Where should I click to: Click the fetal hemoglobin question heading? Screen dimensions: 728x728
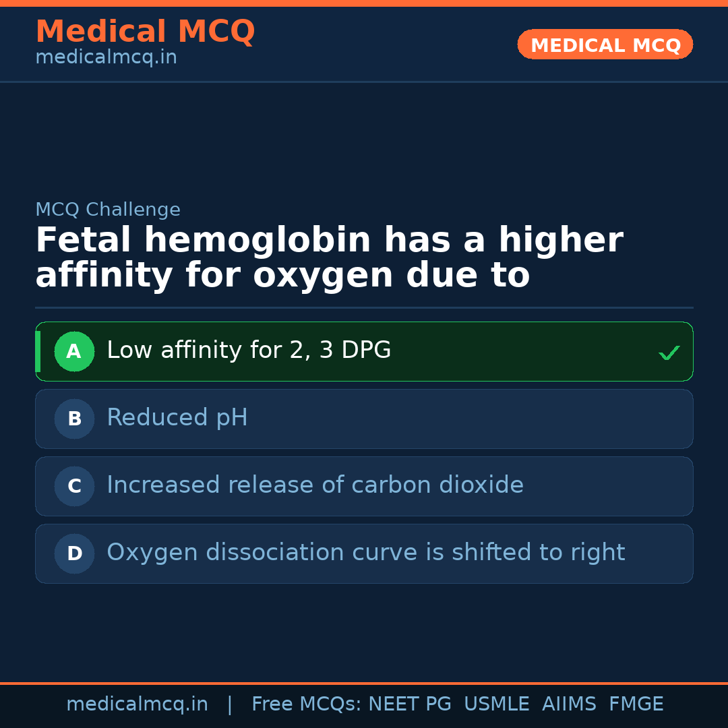click(x=329, y=258)
